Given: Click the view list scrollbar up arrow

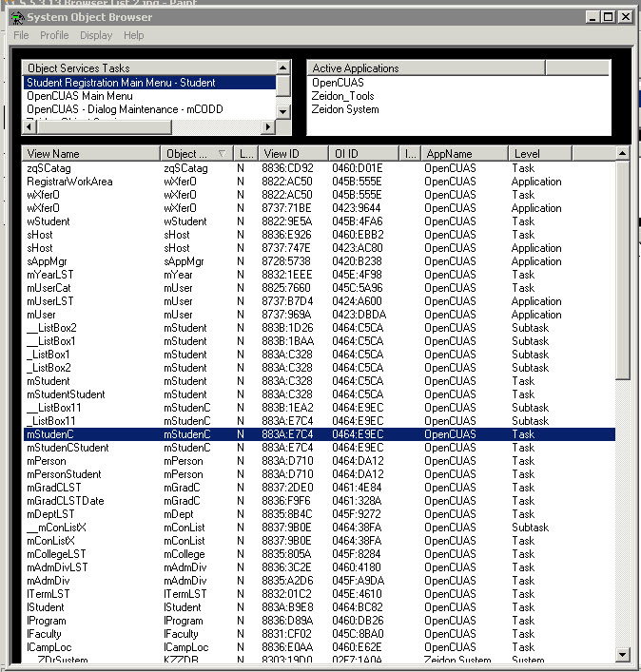Looking at the screenshot, I should pyautogui.click(x=623, y=153).
